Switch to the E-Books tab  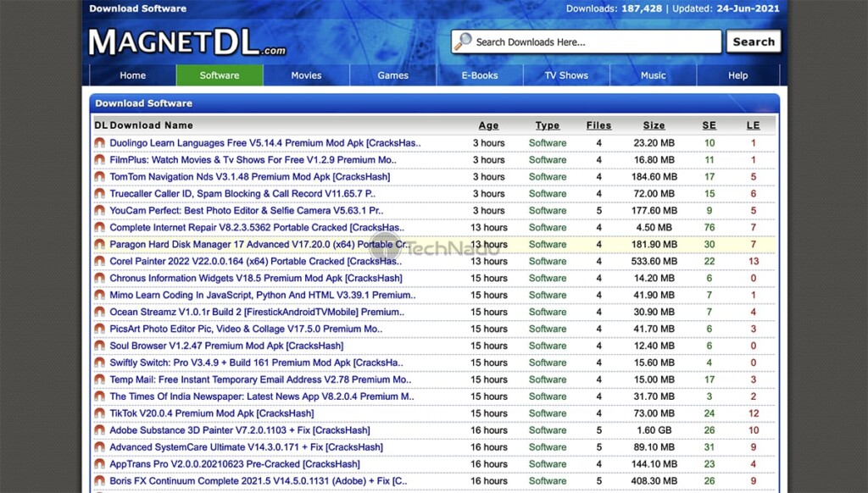tap(480, 75)
